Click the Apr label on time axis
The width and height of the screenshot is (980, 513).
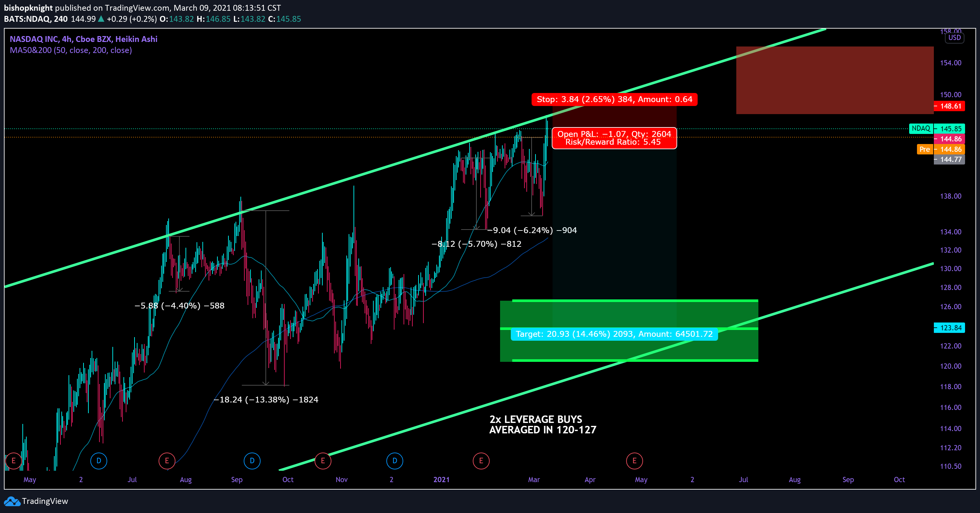(x=590, y=480)
